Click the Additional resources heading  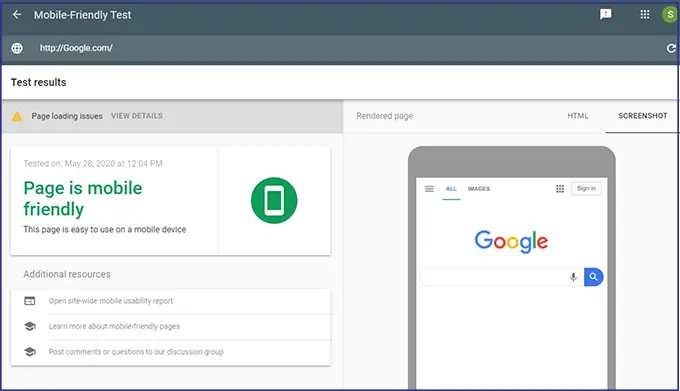67,274
